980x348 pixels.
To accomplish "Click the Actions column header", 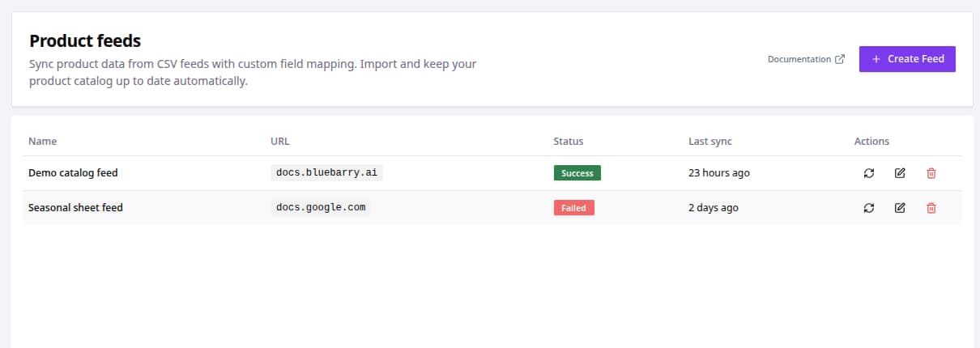I will pos(871,141).
